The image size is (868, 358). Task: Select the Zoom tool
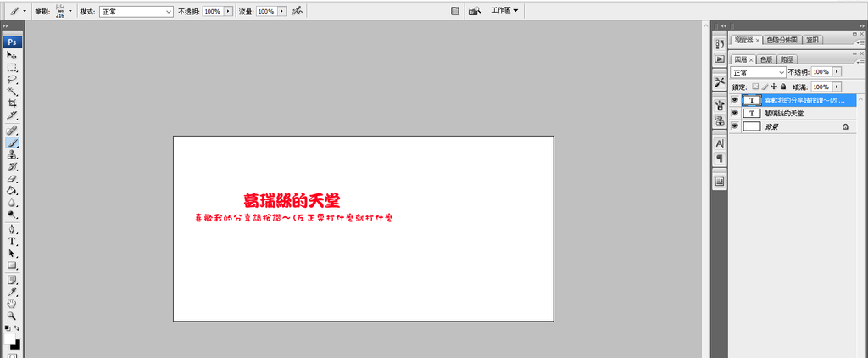click(x=12, y=316)
